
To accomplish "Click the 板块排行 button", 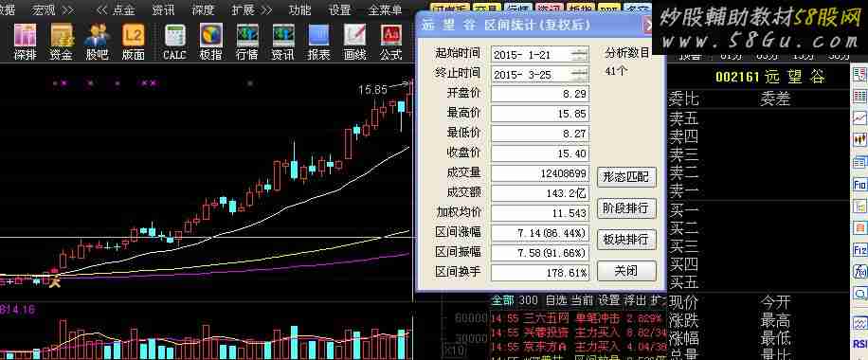I will [x=626, y=240].
